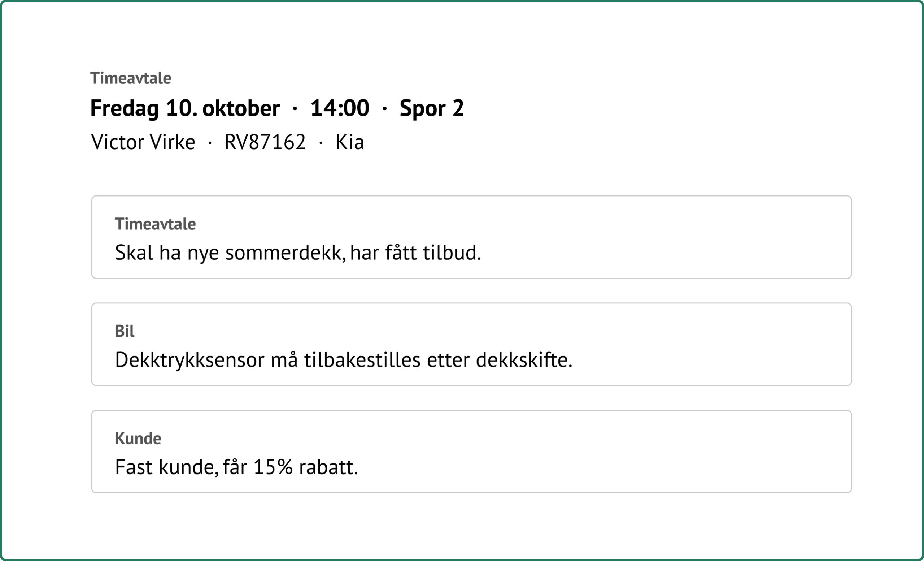Click the Kunde card label
This screenshot has width=924, height=561.
(x=138, y=438)
